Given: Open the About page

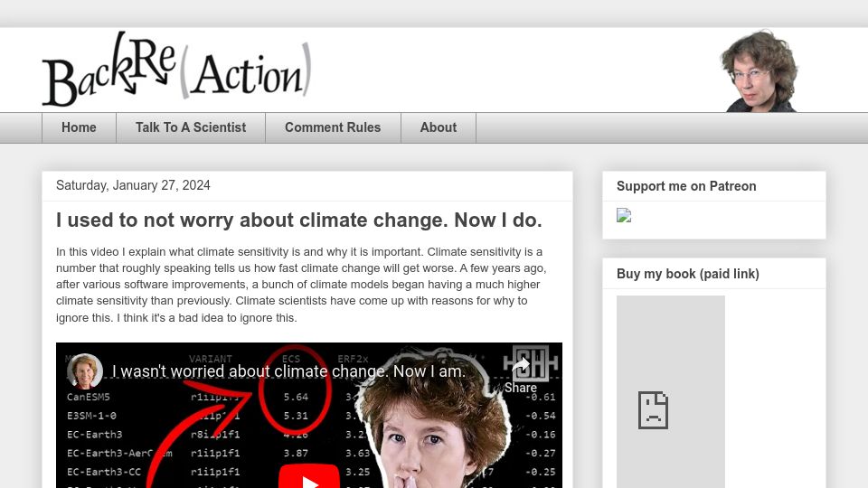Looking at the screenshot, I should 438,127.
